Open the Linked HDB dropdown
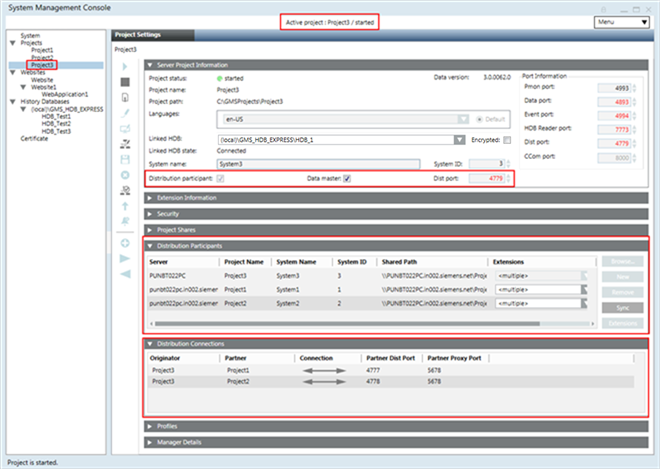This screenshot has height=469, width=660. coord(458,141)
